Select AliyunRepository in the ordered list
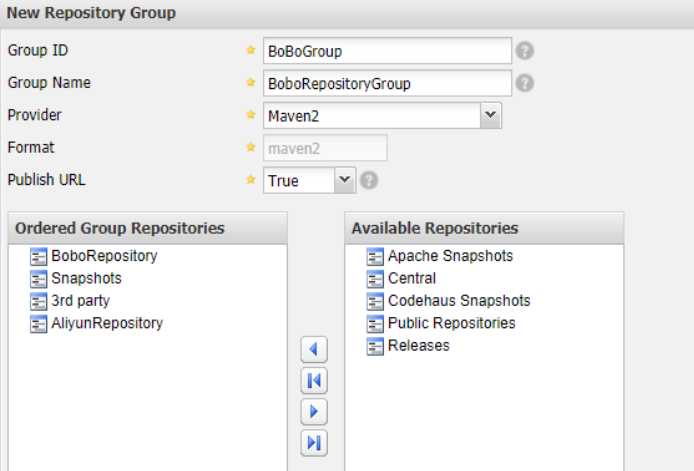694x471 pixels. tap(106, 323)
